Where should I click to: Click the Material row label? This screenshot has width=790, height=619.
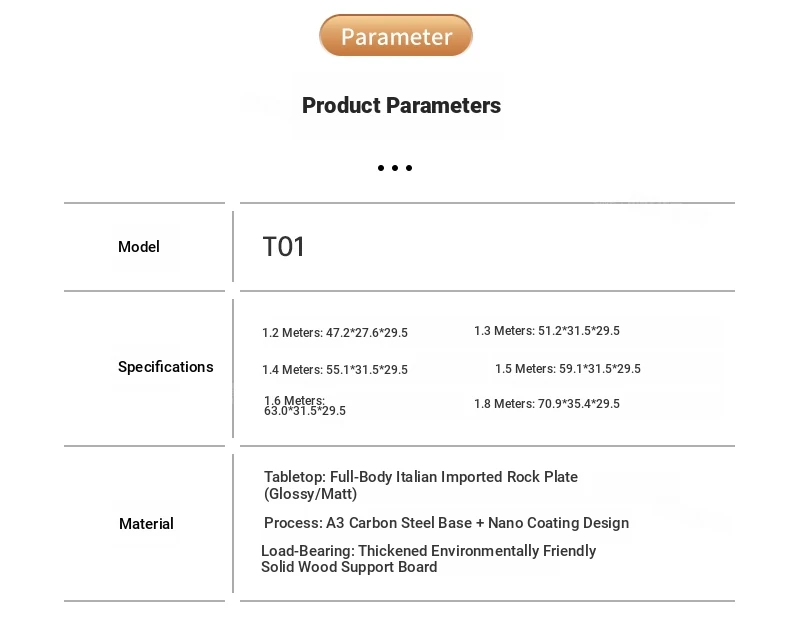click(146, 524)
